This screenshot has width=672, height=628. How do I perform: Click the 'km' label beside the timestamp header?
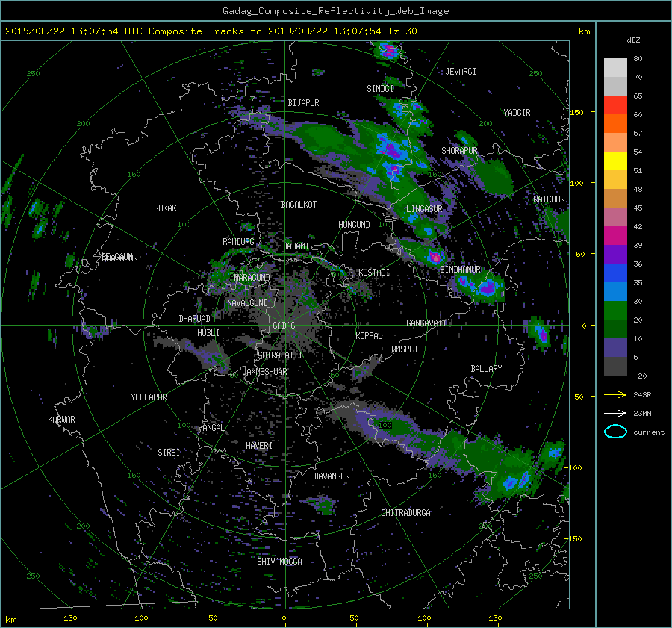pyautogui.click(x=584, y=31)
